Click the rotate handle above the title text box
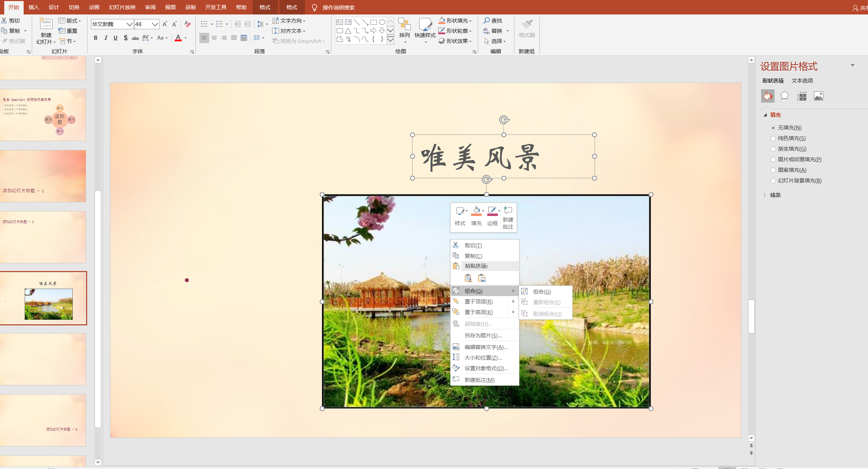This screenshot has width=868, height=469. tap(504, 120)
